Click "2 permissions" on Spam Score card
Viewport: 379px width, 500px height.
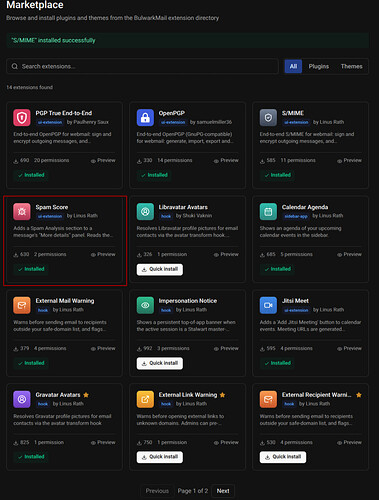coord(50,254)
